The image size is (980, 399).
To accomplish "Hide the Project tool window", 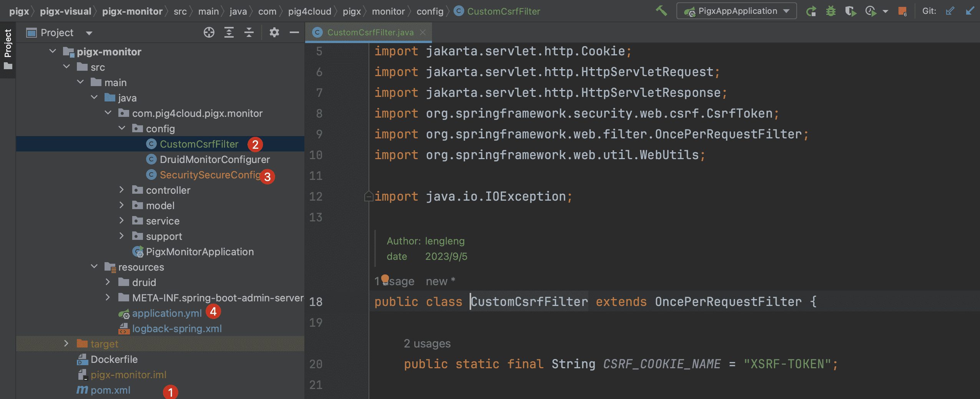I will 294,33.
